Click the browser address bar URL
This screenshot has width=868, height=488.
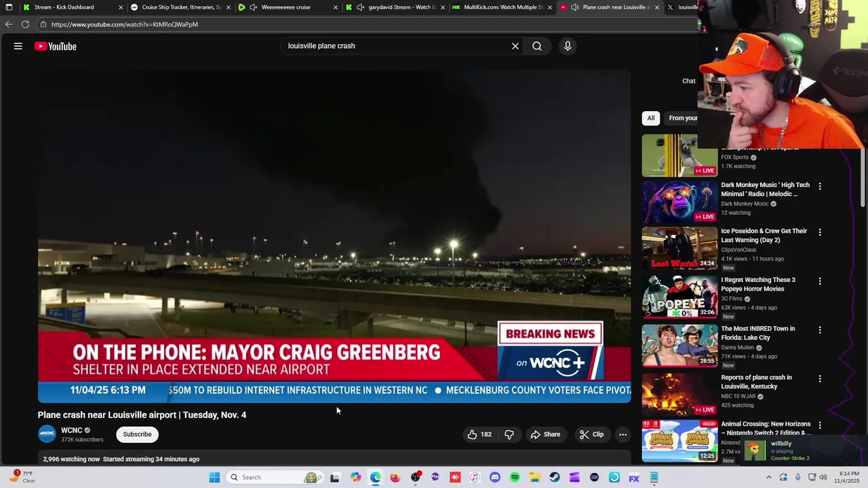(125, 24)
